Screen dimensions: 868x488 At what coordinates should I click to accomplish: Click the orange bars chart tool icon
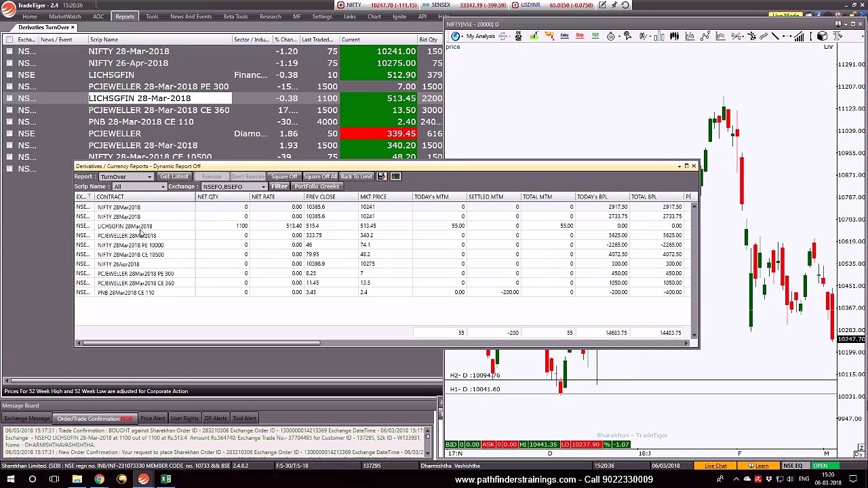pyautogui.click(x=549, y=36)
